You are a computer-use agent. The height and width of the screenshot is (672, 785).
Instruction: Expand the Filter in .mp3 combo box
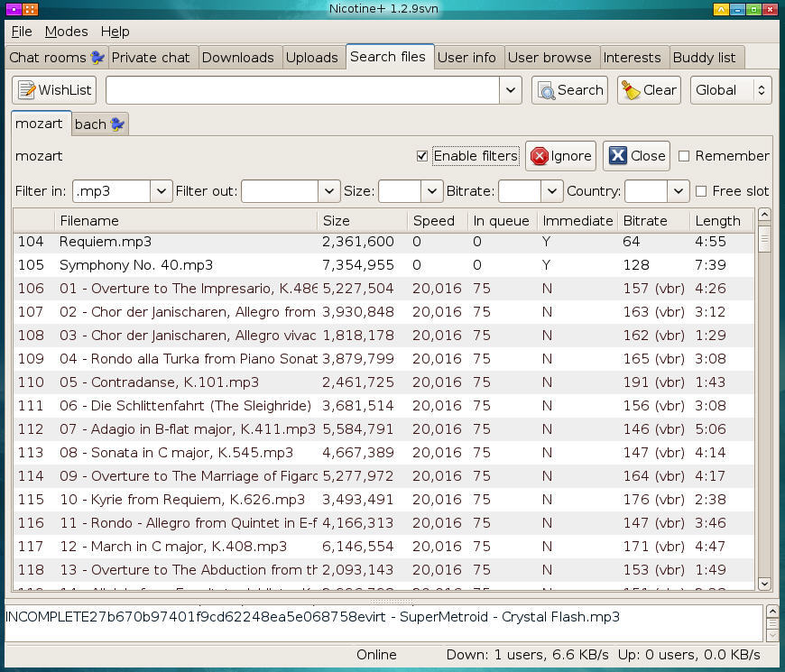tap(160, 190)
